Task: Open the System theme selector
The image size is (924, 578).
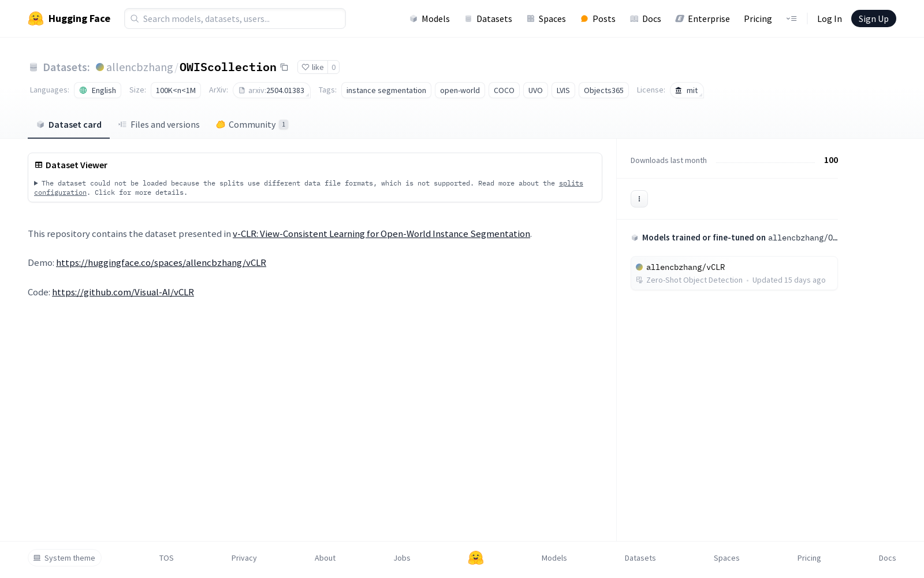Action: coord(65,558)
